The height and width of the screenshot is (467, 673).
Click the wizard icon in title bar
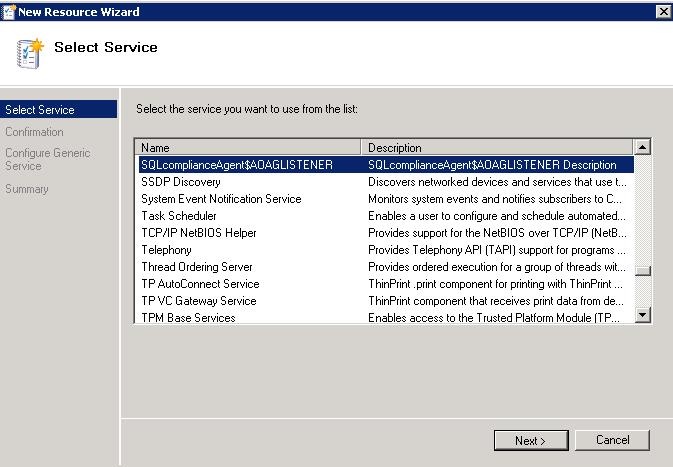pos(9,11)
